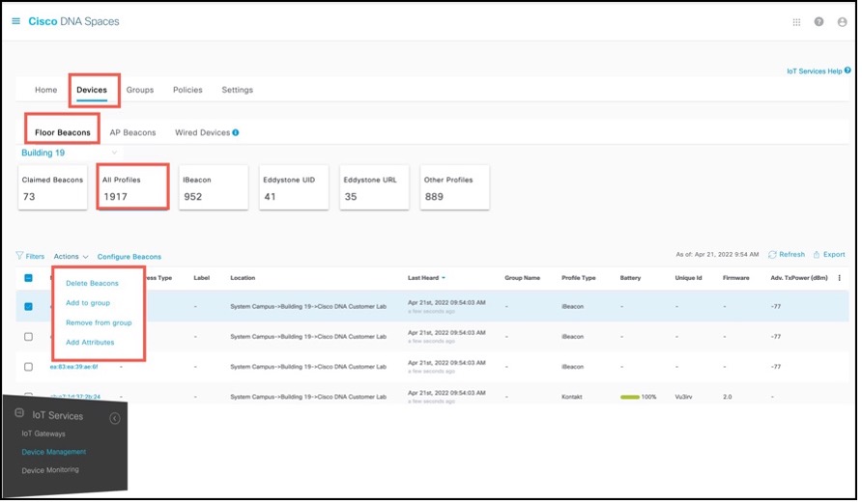This screenshot has width=862, height=504.
Task: Collapse the IoT Services side panel arrow
Action: [114, 418]
